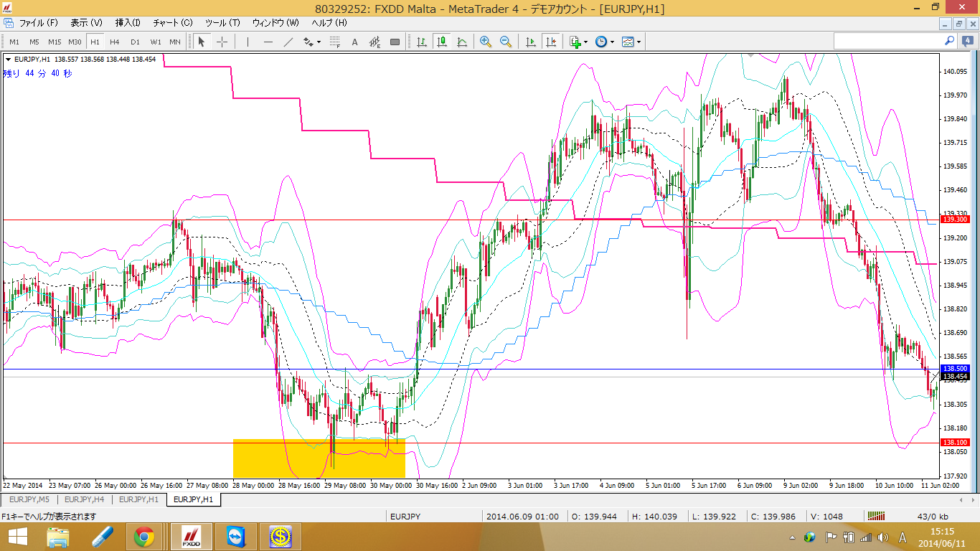The width and height of the screenshot is (980, 551).
Task: Click the MetaTrader application menu icon
Action: [x=7, y=8]
